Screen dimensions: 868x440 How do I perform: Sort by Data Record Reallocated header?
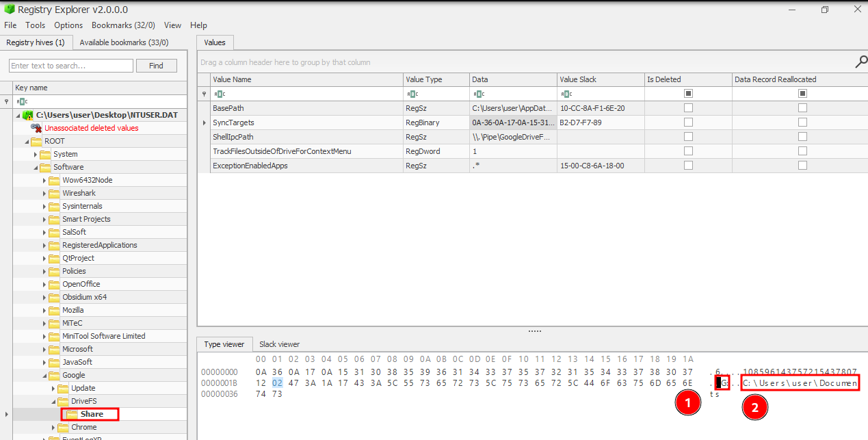800,79
